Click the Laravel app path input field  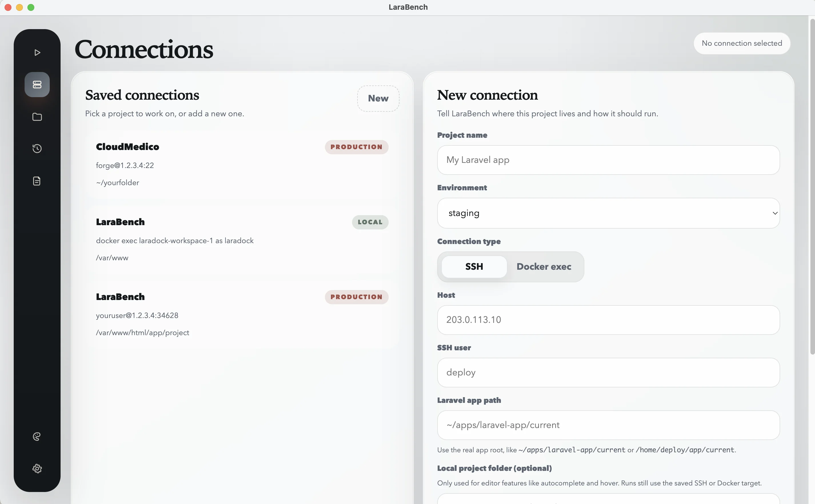tap(608, 425)
